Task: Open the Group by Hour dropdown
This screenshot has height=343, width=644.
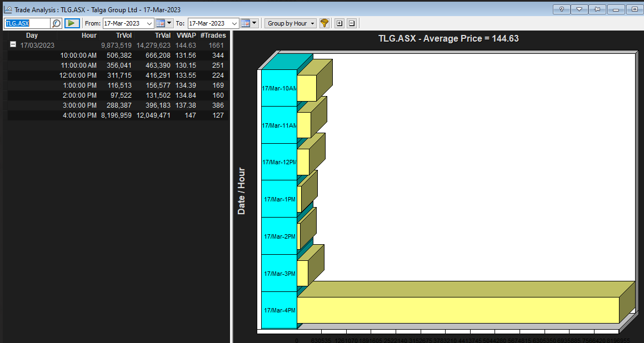Action: [x=291, y=23]
